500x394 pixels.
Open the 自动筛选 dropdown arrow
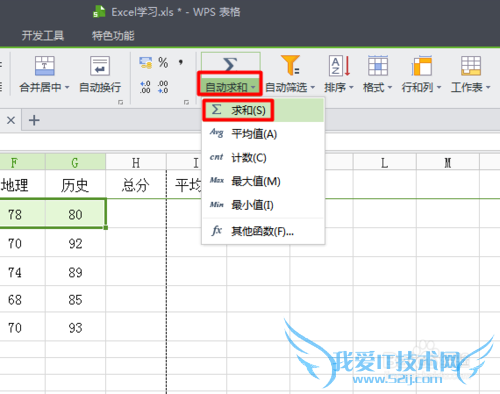point(313,87)
